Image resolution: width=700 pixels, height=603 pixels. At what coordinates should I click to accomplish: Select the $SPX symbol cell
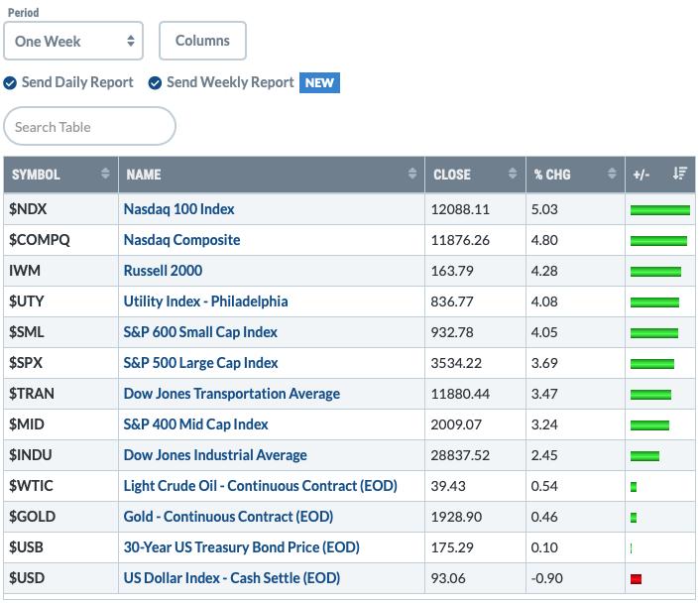tap(60, 363)
